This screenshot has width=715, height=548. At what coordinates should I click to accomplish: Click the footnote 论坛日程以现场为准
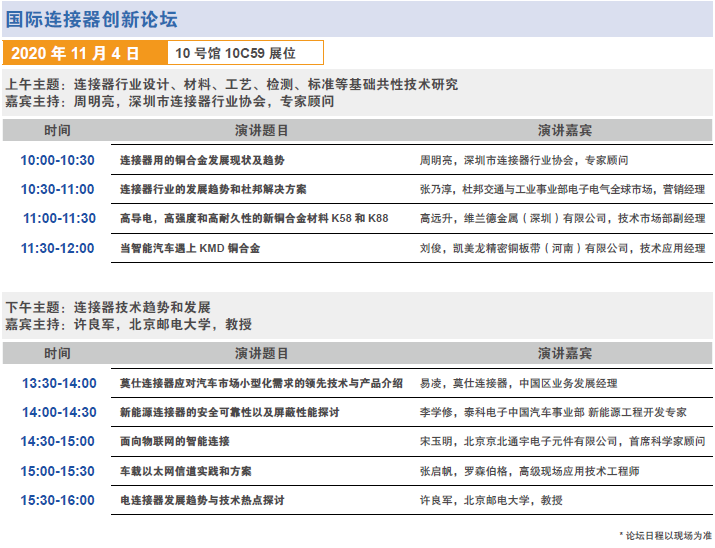[x=666, y=536]
